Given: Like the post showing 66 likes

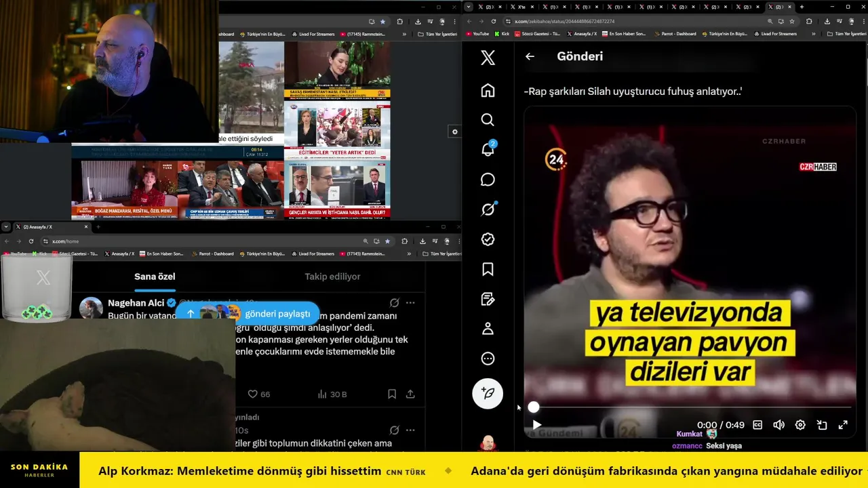Looking at the screenshot, I should [x=258, y=394].
